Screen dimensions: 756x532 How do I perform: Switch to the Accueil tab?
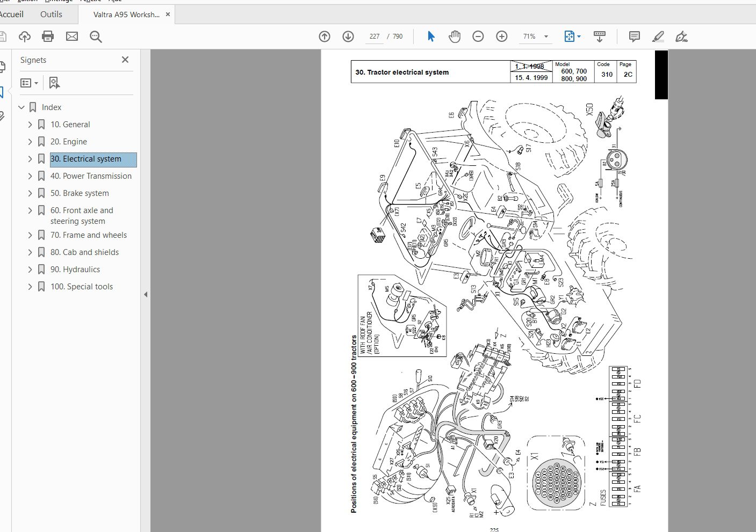[x=11, y=14]
